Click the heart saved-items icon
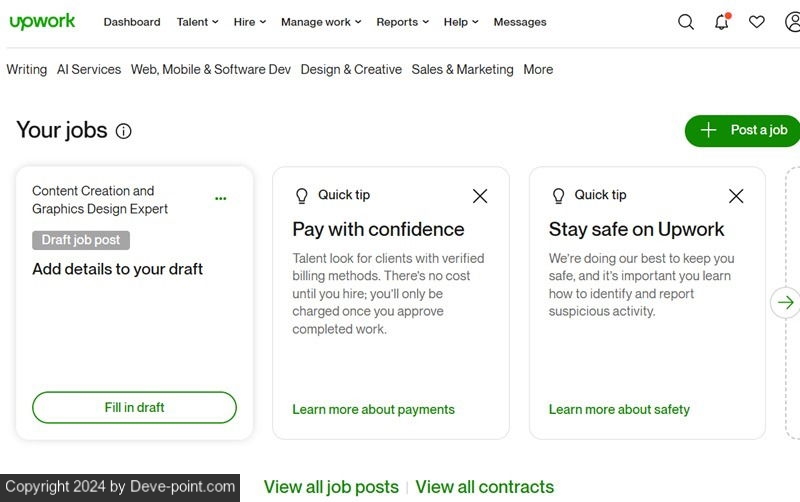Image resolution: width=800 pixels, height=502 pixels. [757, 22]
